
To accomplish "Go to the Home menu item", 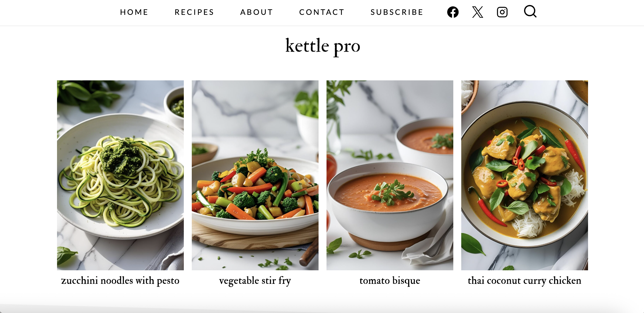I will [134, 12].
